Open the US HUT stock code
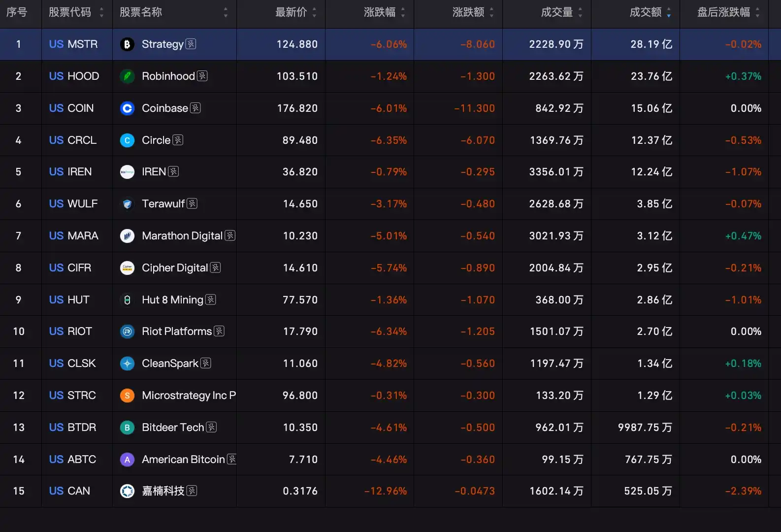The height and width of the screenshot is (532, 781). tap(69, 300)
